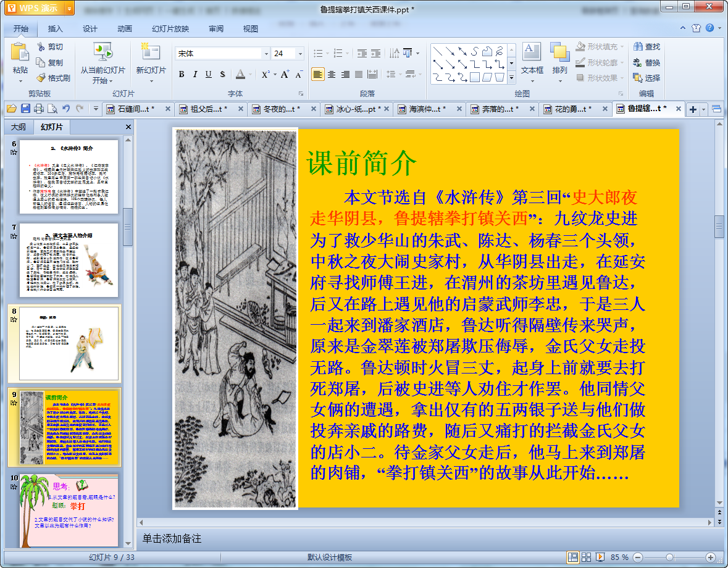The width and height of the screenshot is (728, 568).
Task: Decrease font size with A- icon
Action: 298,74
